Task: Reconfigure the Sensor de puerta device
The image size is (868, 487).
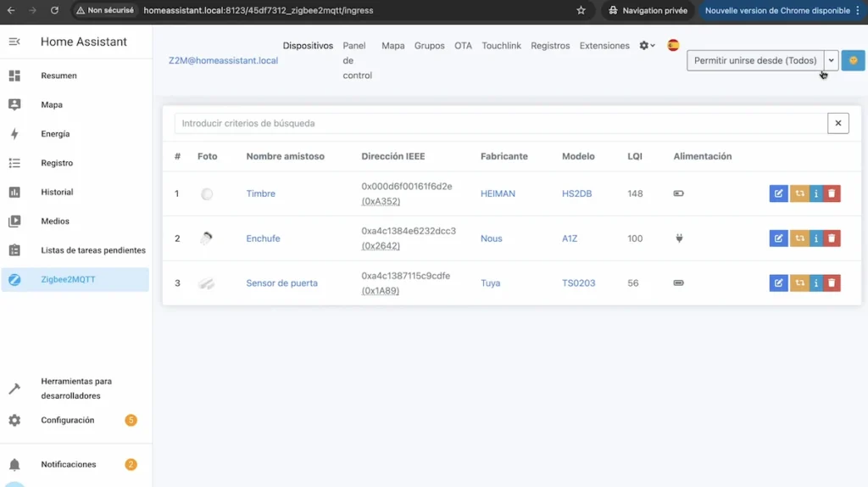Action: point(799,283)
